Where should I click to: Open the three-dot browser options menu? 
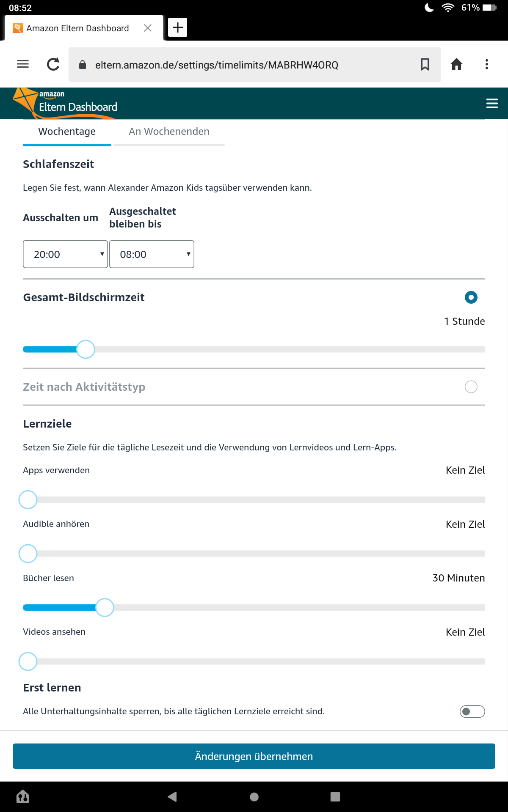tap(487, 64)
